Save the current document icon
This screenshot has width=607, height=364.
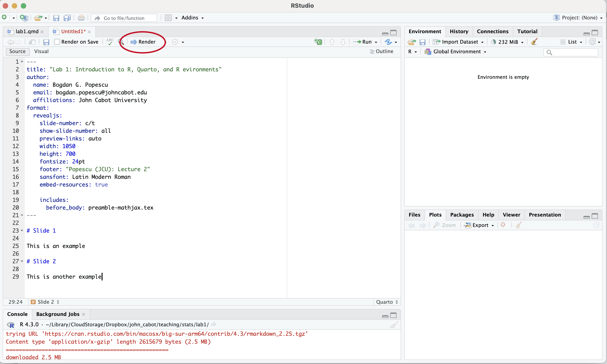46,42
